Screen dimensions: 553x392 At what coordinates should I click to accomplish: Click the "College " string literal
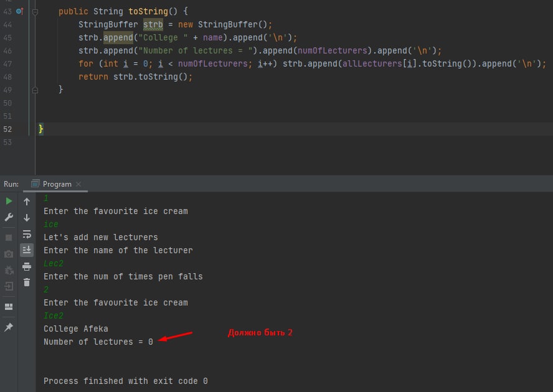[163, 37]
